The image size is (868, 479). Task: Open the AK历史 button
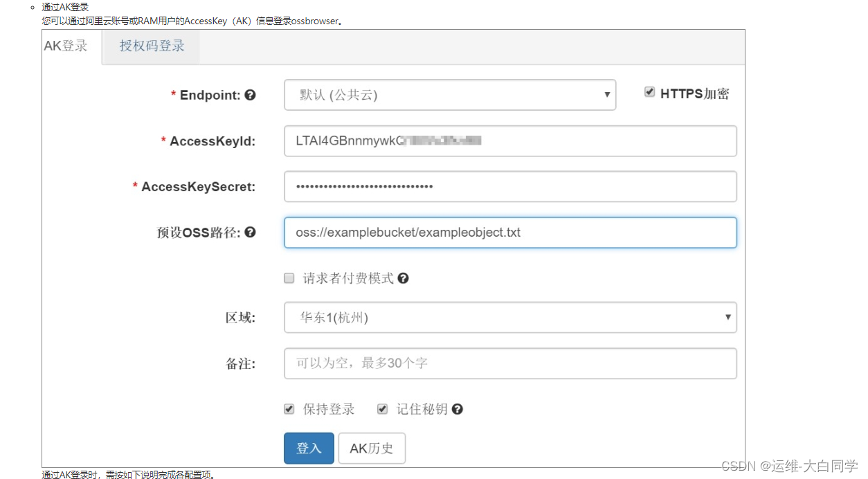tap(372, 448)
